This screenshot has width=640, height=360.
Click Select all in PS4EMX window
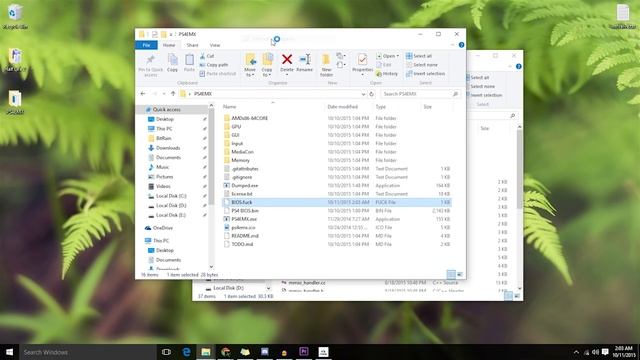[x=419, y=56]
